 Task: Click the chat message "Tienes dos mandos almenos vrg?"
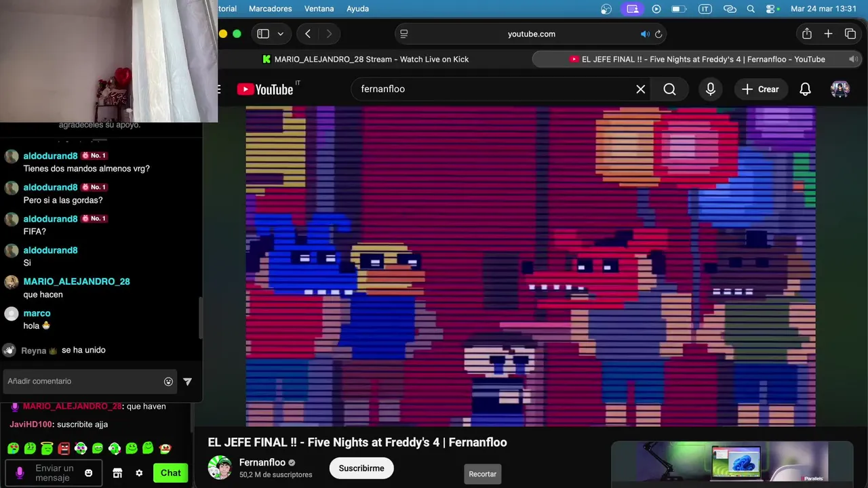[87, 168]
